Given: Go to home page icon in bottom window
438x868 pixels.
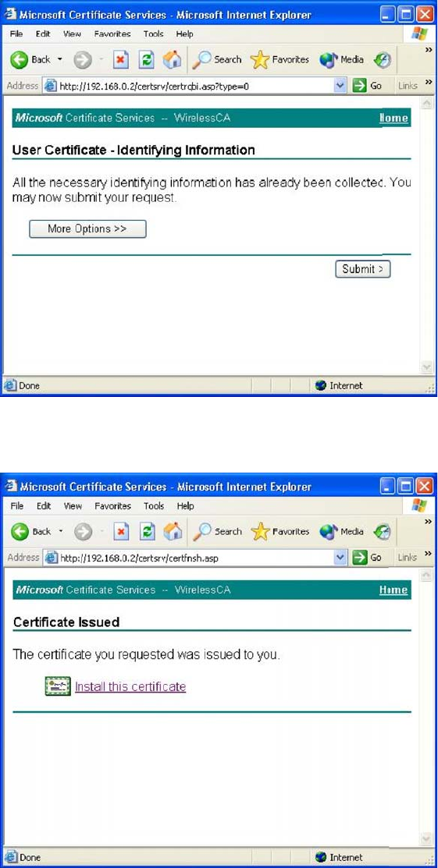Looking at the screenshot, I should tap(173, 532).
